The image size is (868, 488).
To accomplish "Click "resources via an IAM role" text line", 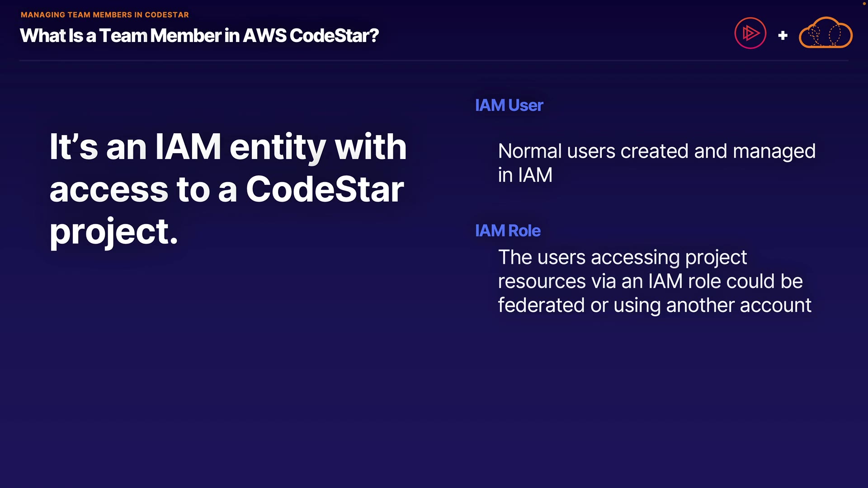I will pyautogui.click(x=650, y=281).
